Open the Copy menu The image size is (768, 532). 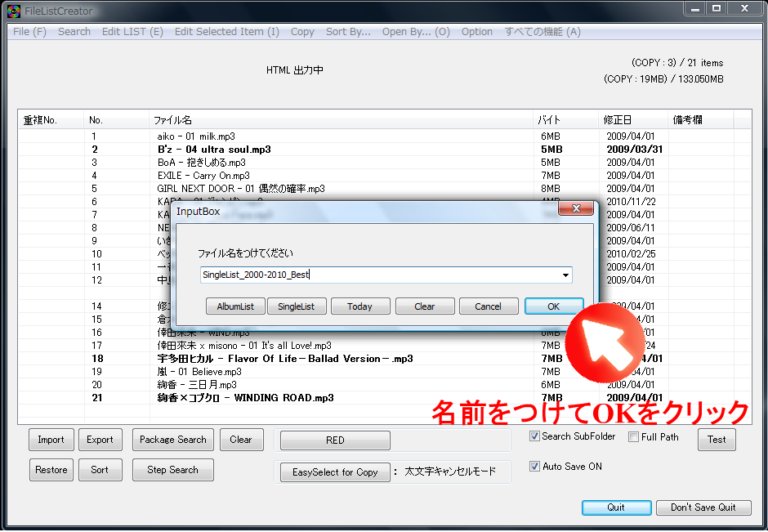301,31
